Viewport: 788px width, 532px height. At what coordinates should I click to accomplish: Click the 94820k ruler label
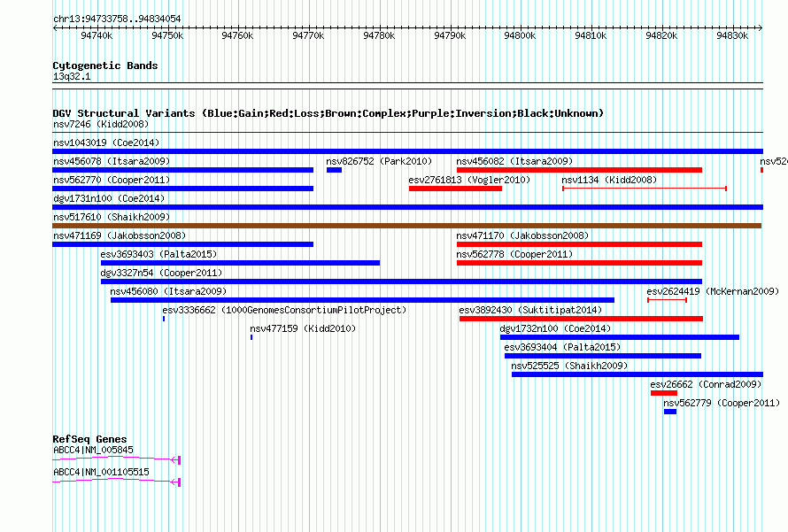point(662,35)
